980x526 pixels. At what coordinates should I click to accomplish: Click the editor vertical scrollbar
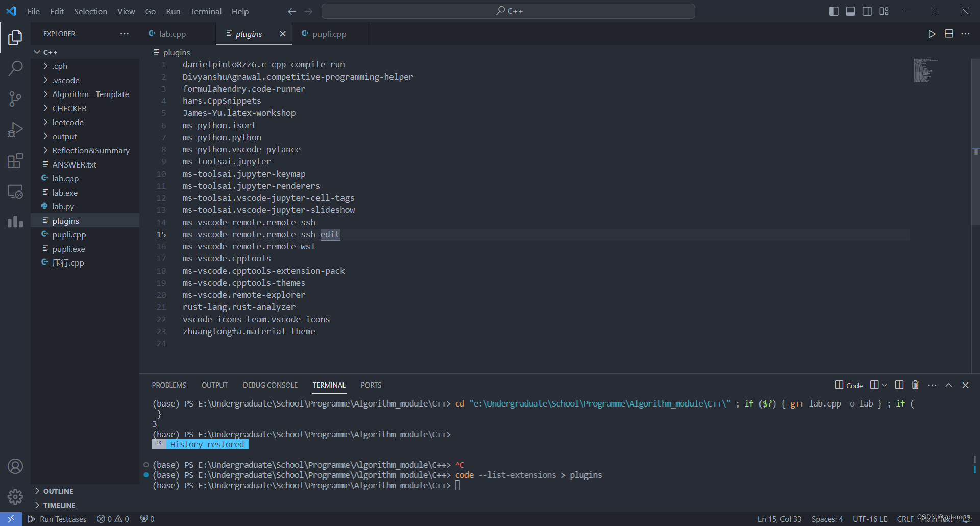click(975, 142)
